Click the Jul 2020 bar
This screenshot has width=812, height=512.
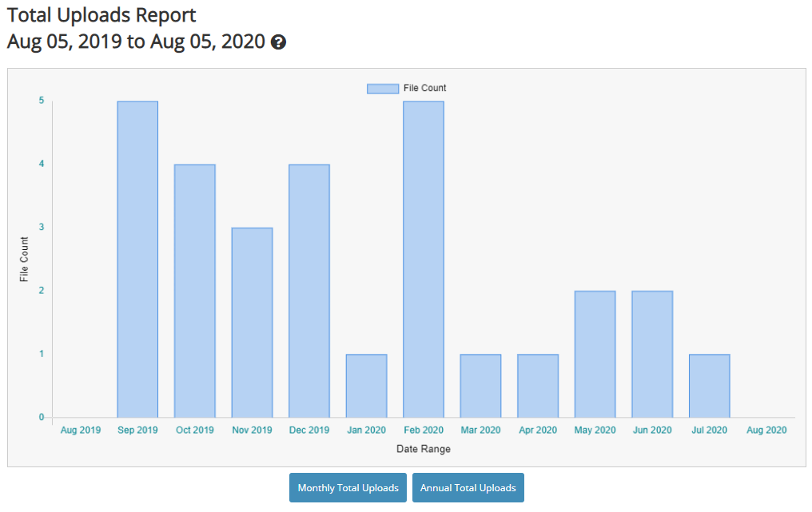pyautogui.click(x=709, y=386)
